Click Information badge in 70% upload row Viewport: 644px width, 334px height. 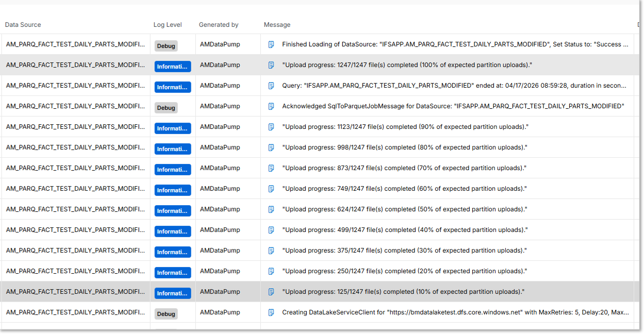tap(173, 170)
